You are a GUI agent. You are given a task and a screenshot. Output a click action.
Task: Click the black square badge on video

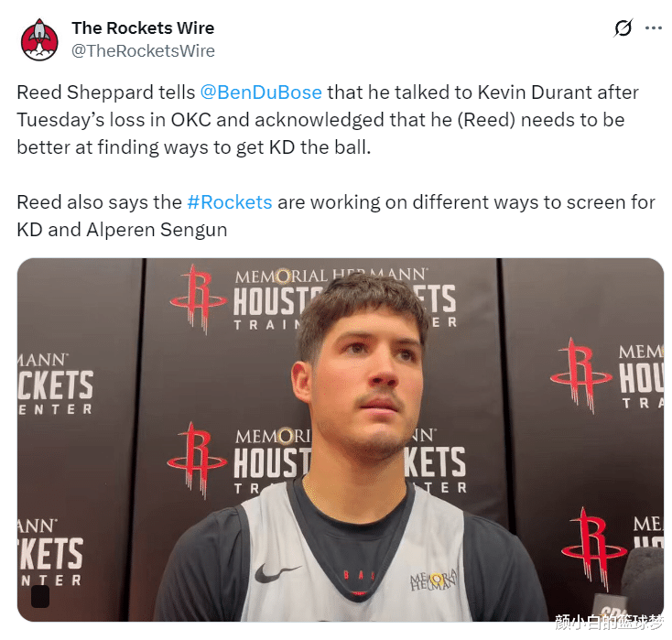click(x=40, y=596)
